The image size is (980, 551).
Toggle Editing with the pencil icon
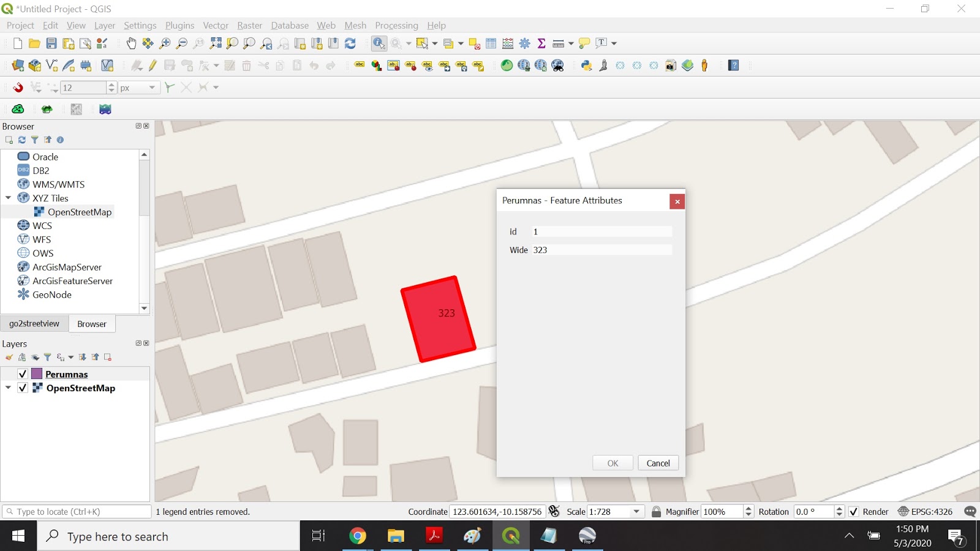pos(153,66)
